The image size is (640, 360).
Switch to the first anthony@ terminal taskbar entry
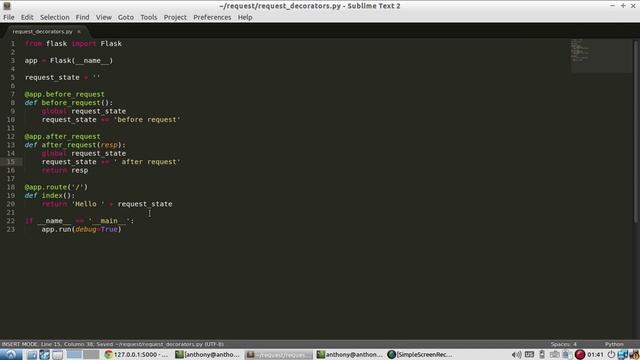pyautogui.click(x=208, y=355)
